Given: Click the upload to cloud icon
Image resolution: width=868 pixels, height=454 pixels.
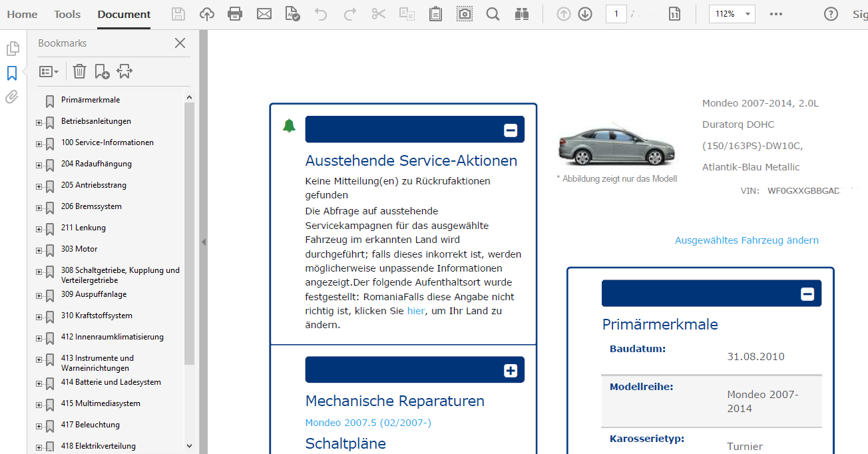Looking at the screenshot, I should pyautogui.click(x=207, y=14).
